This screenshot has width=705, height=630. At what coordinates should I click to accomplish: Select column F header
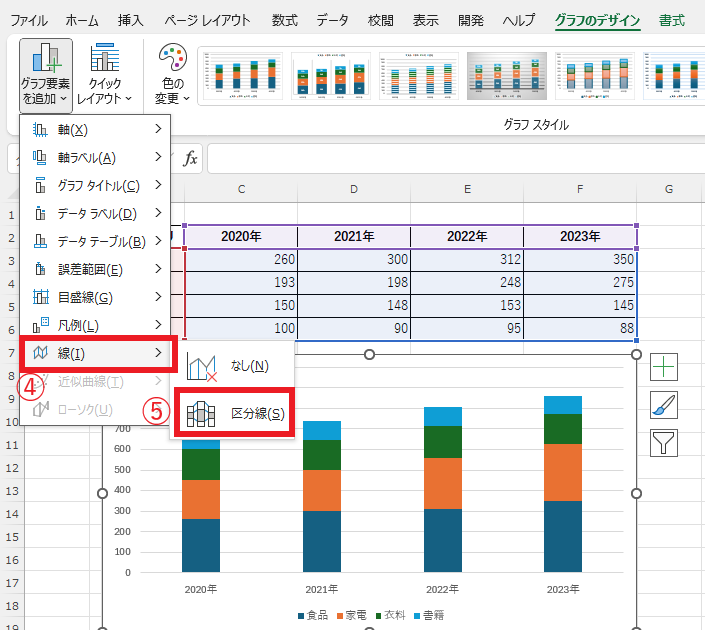(x=580, y=189)
